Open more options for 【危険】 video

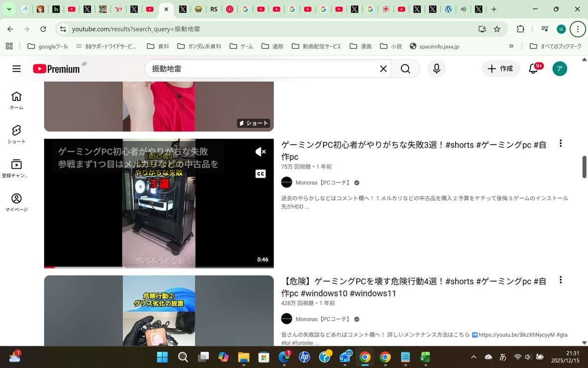pos(561,280)
